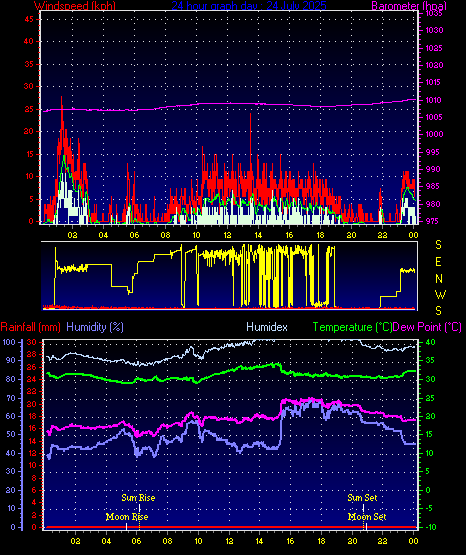Click barometer axis value 980

click(432, 204)
